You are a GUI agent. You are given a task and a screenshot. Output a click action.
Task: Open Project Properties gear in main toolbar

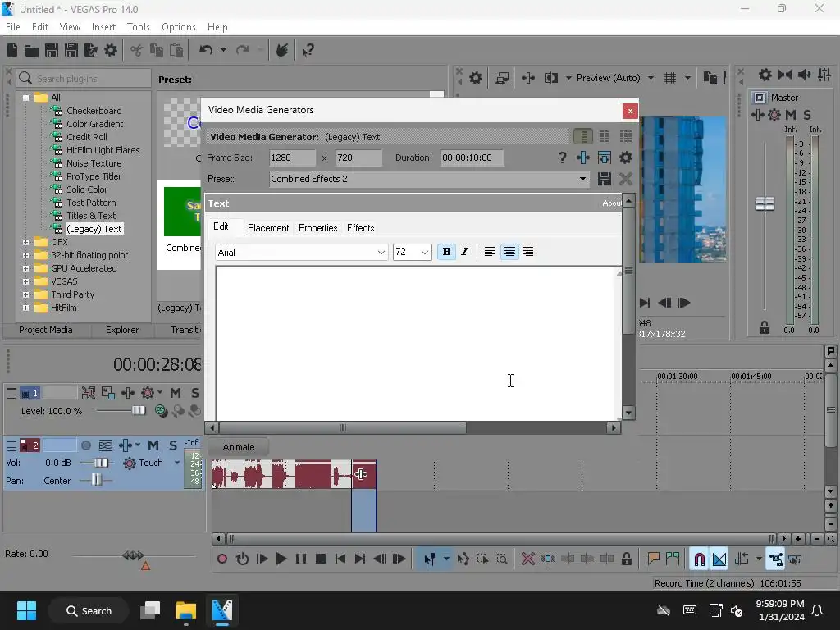pos(111,50)
